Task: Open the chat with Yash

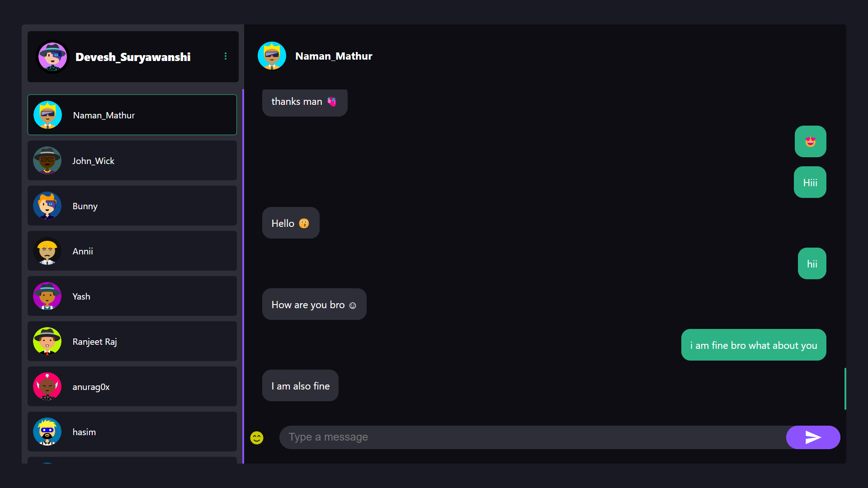Action: (132, 296)
